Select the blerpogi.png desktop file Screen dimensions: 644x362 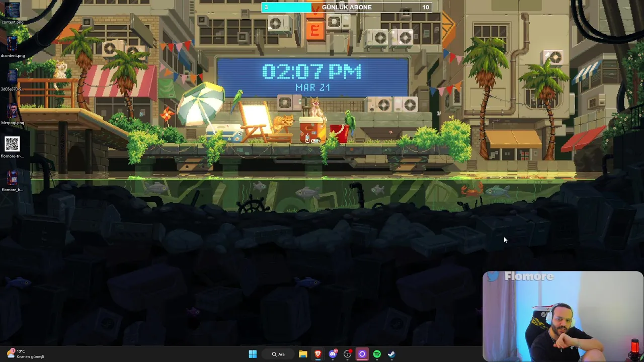pyautogui.click(x=12, y=114)
